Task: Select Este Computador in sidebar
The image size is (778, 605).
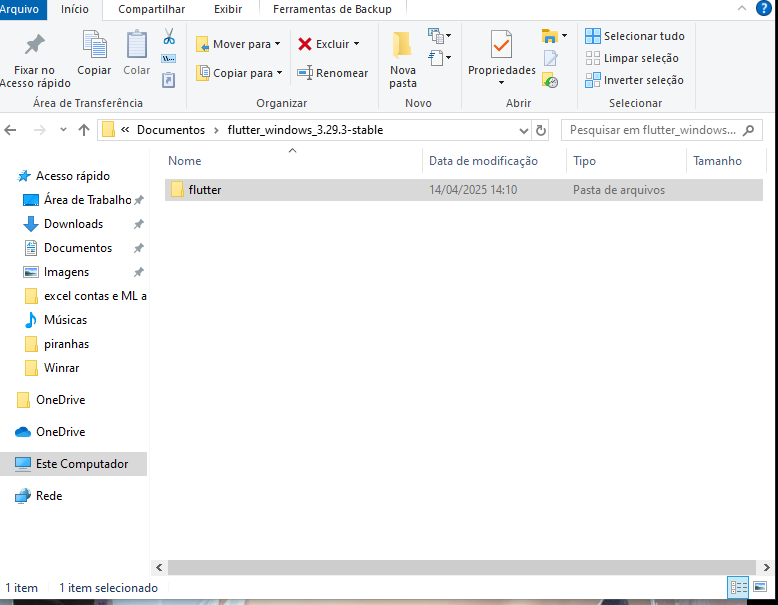Action: point(73,464)
